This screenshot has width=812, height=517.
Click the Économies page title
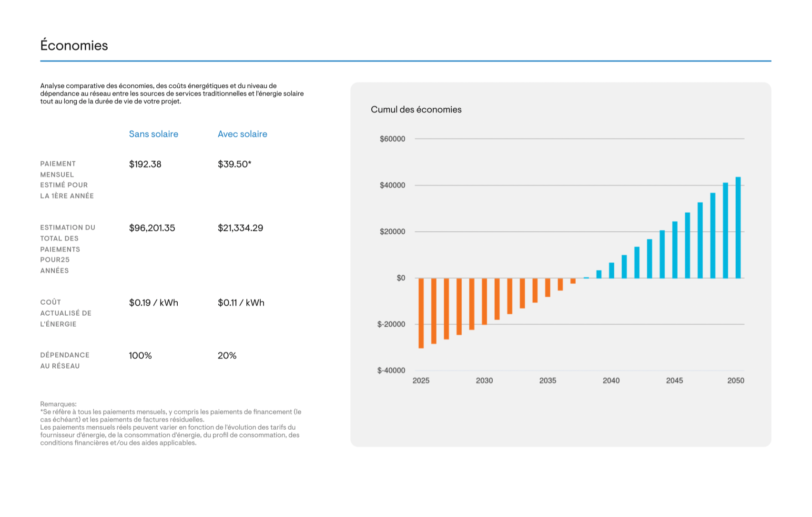coord(74,45)
